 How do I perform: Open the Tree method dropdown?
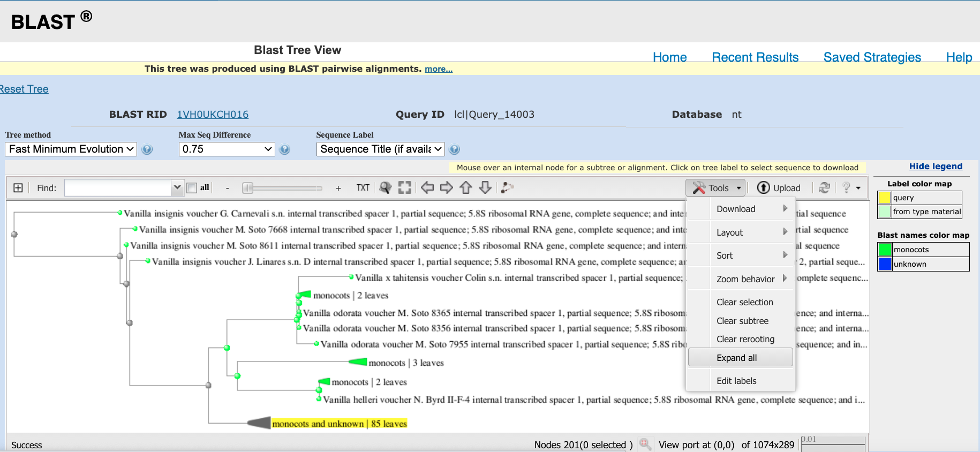pyautogui.click(x=71, y=149)
